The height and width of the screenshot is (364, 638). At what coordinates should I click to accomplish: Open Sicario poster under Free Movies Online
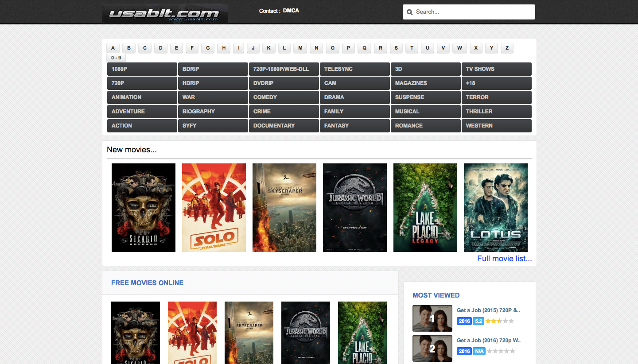[x=136, y=333]
